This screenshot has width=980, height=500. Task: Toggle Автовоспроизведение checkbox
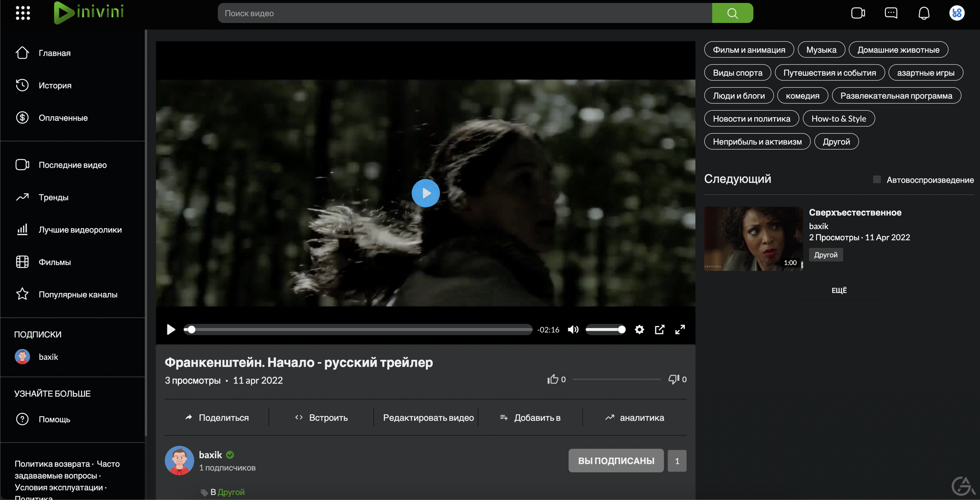pyautogui.click(x=877, y=179)
